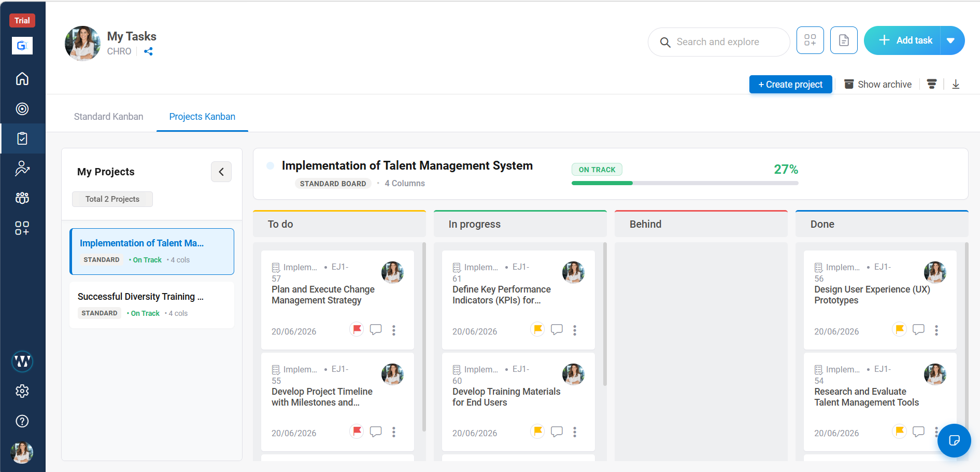Screen dimensions: 980x472
Task: Click the floating sticky note button
Action: tap(954, 441)
